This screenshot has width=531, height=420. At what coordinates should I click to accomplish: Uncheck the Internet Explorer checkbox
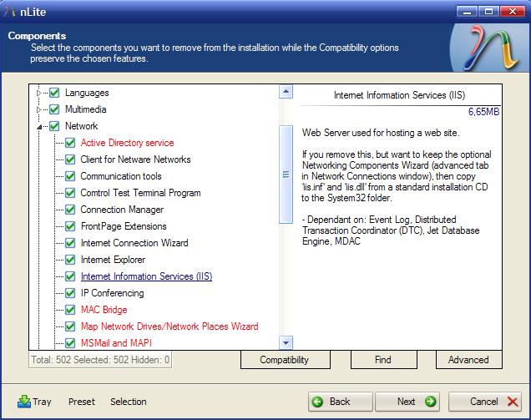(70, 260)
